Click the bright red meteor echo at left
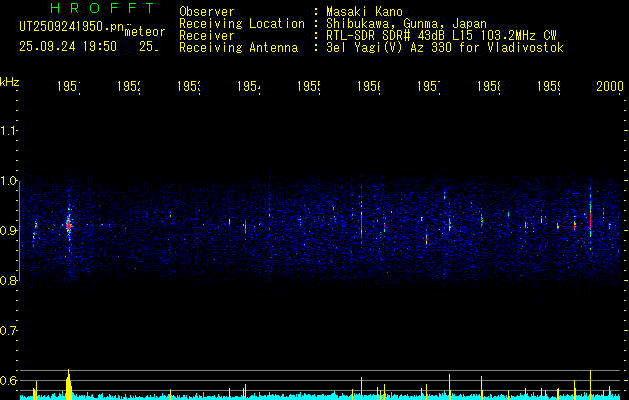The height and width of the screenshot is (400, 629). (x=69, y=226)
